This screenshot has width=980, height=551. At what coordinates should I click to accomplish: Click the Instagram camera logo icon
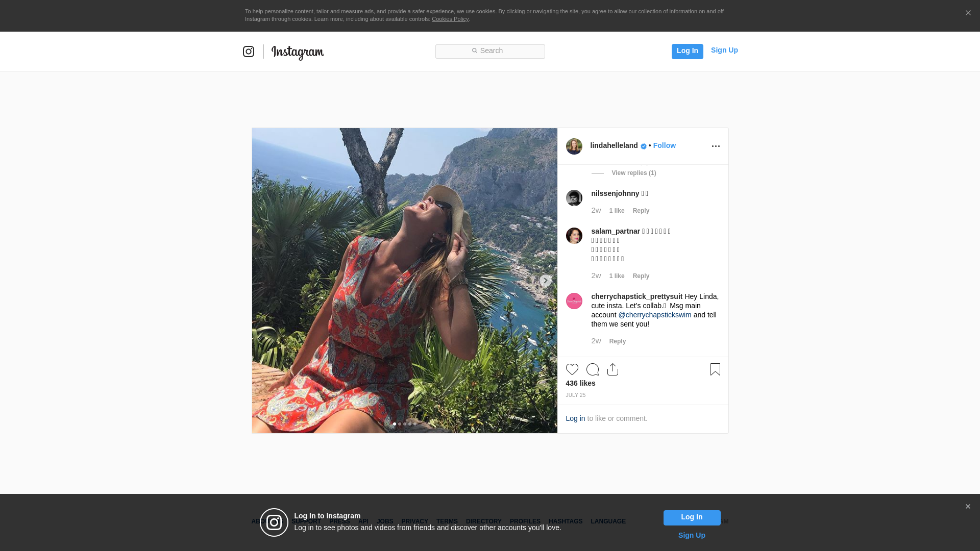click(x=249, y=52)
